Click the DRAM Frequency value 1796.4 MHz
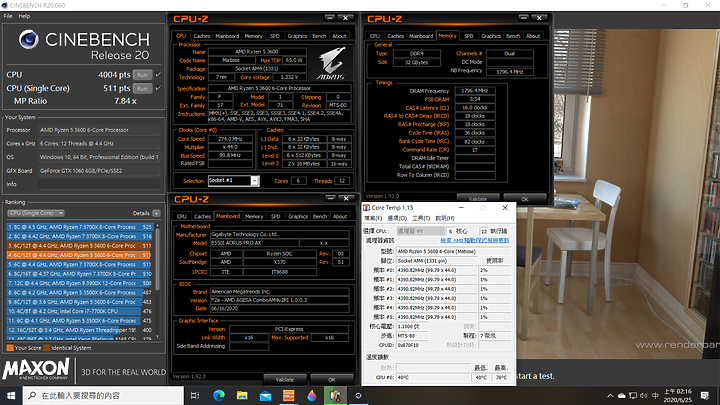 pos(475,91)
